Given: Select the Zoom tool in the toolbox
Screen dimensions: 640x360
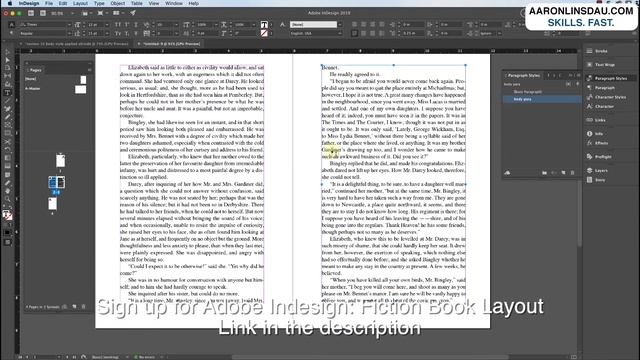Looking at the screenshot, I should point(7,199).
